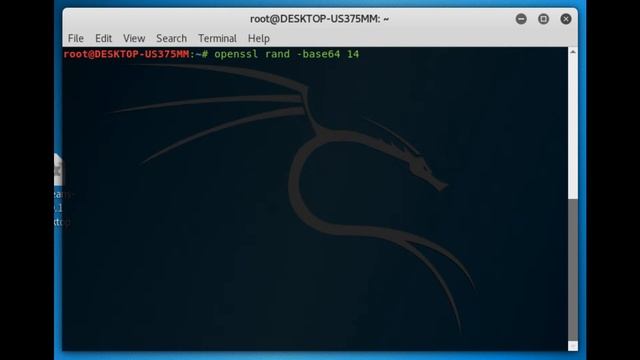Click the scrollbar down arrow
This screenshot has height=360, width=640.
coord(573,346)
